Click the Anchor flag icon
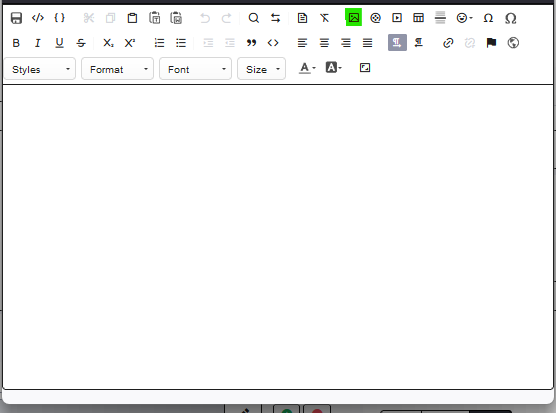Viewport: 556px width, 413px height. (491, 43)
